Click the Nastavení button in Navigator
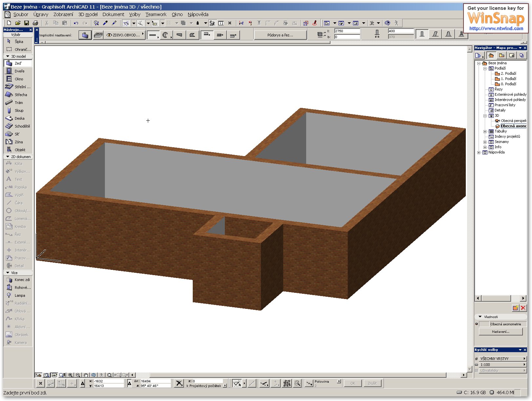This screenshot has height=401, width=532. pos(501,332)
